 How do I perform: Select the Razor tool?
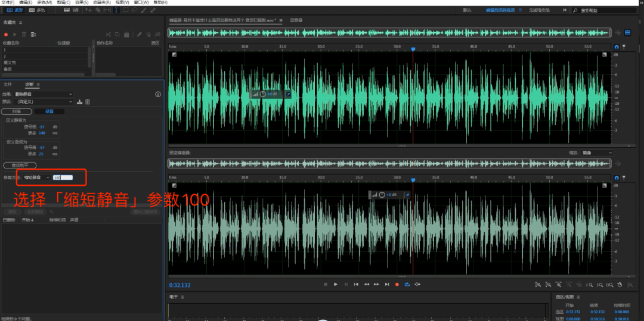[98, 10]
